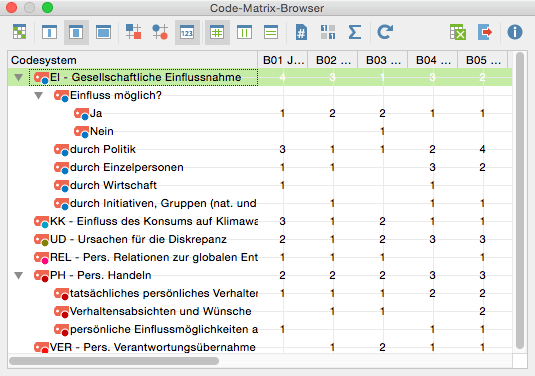Select durch Initiativen, Gruppen code
This screenshot has width=535, height=376.
(x=163, y=204)
